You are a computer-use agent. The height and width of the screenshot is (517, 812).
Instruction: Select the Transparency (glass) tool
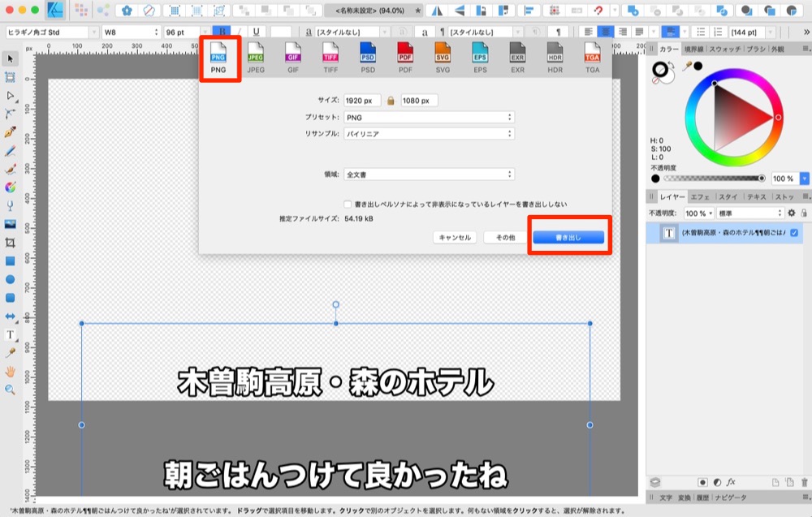point(11,206)
